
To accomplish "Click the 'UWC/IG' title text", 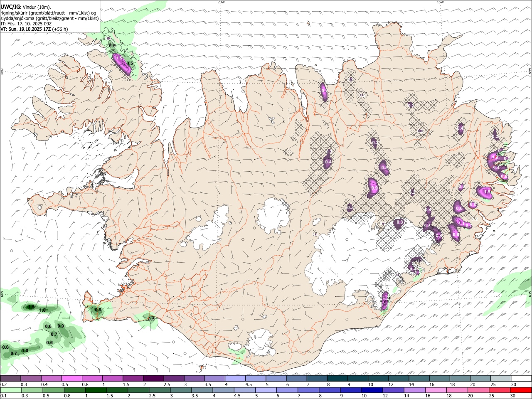I will (10, 7).
